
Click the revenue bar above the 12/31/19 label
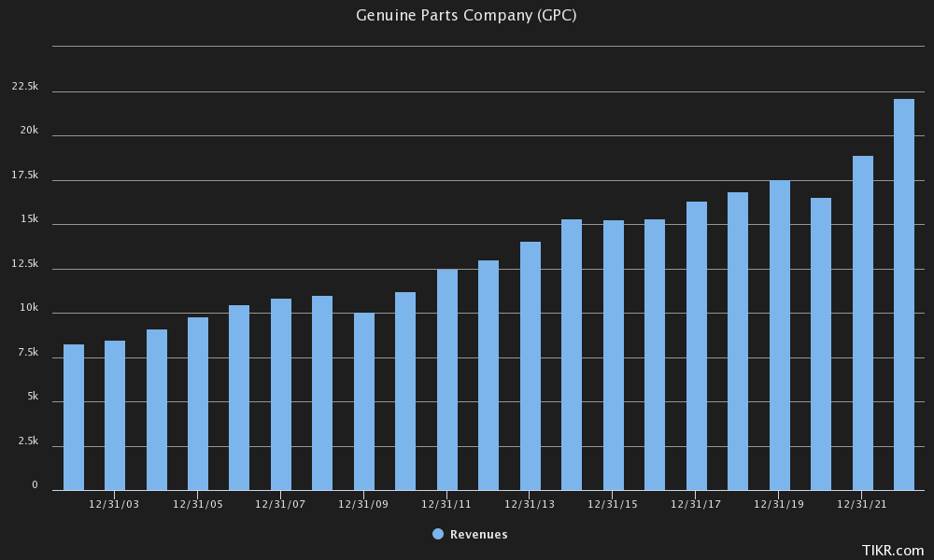(x=780, y=335)
